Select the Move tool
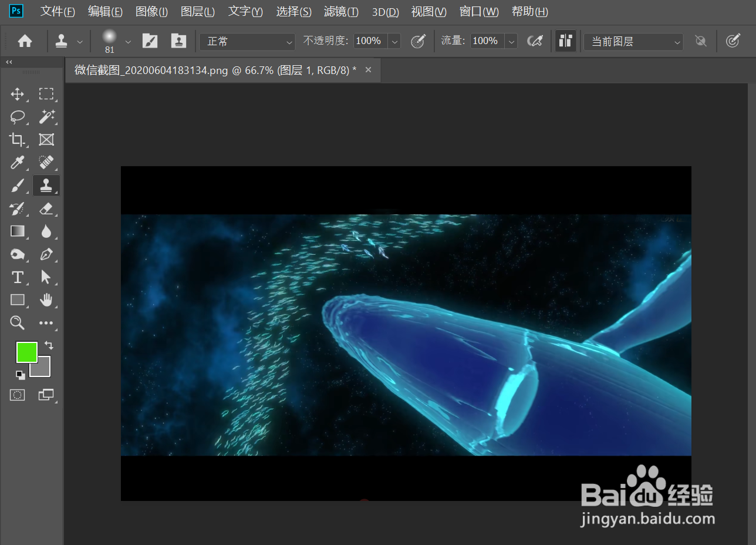The height and width of the screenshot is (545, 756). click(18, 94)
